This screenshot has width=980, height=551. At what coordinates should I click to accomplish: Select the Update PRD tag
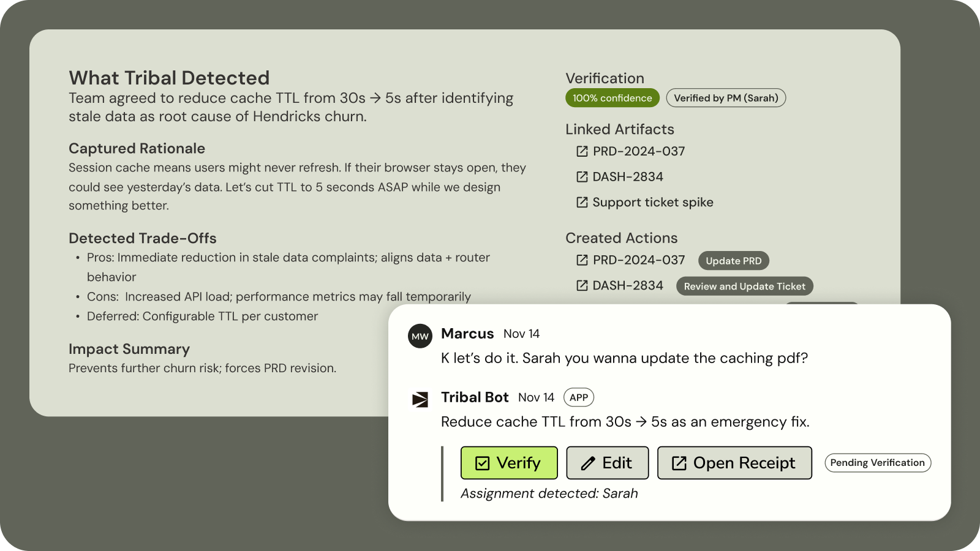tap(733, 260)
